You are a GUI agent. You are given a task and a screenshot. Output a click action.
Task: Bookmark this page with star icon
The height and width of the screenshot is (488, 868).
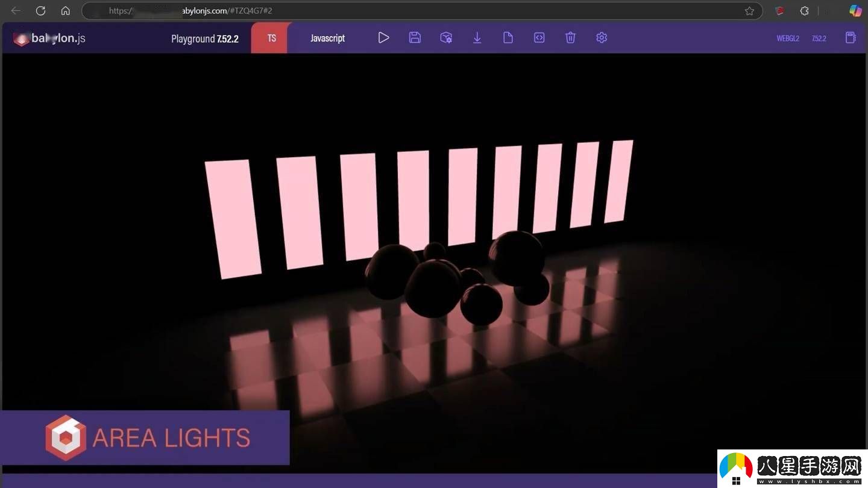tap(749, 11)
